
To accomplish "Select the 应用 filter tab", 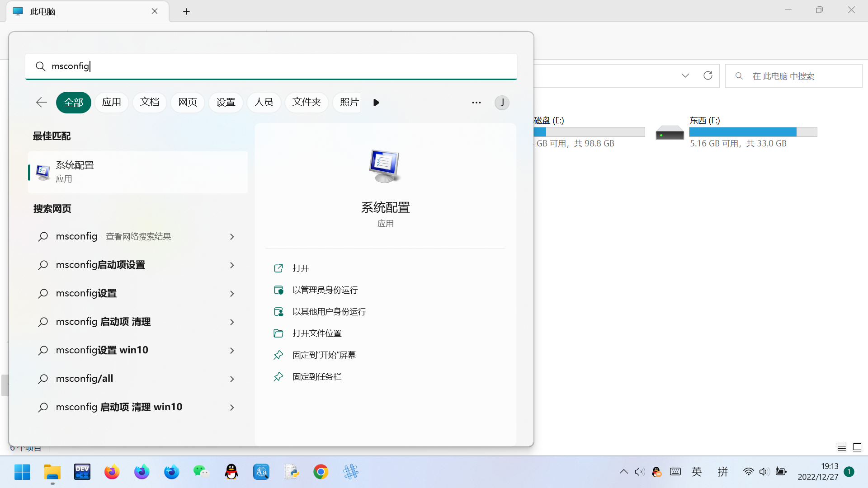I will point(111,103).
